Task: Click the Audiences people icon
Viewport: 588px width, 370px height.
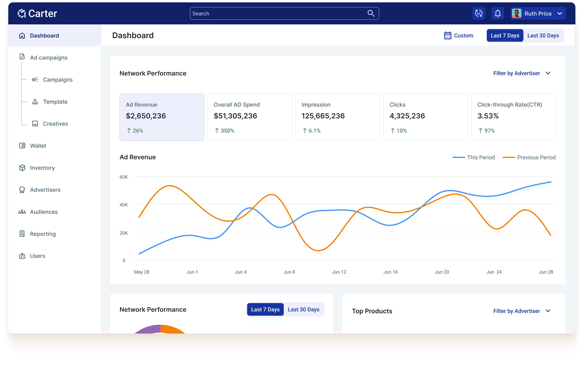Action: (x=22, y=212)
